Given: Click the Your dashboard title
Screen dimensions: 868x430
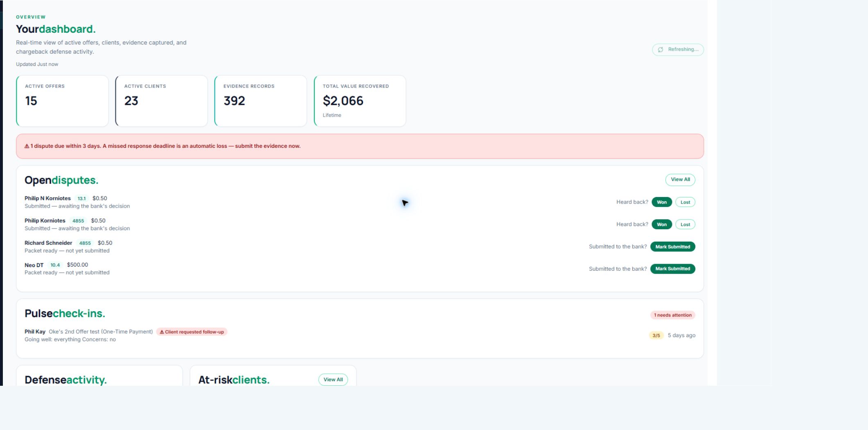Looking at the screenshot, I should point(56,29).
